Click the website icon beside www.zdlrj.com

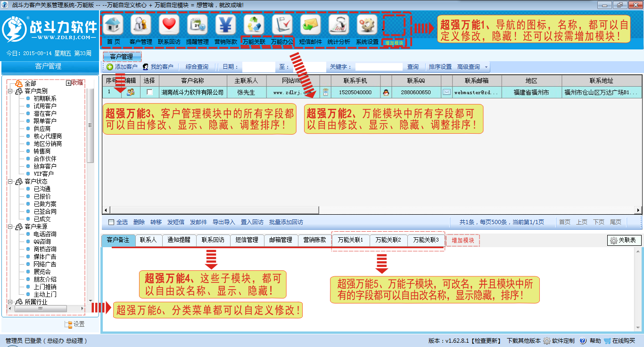click(x=325, y=92)
